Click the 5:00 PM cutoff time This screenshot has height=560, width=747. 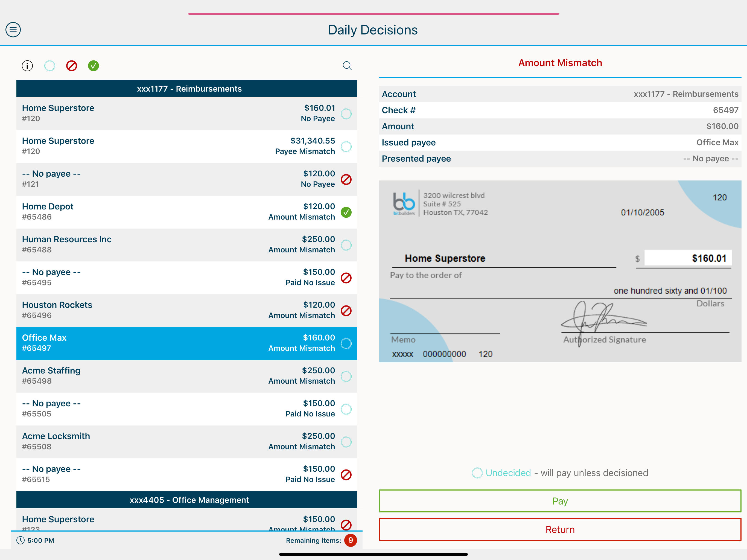[x=41, y=540]
